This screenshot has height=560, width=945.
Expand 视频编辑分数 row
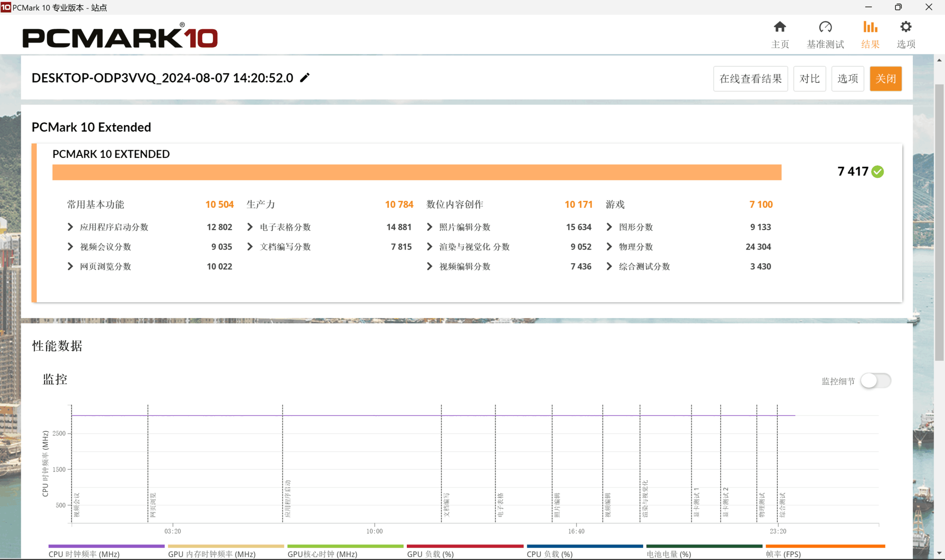tap(430, 267)
